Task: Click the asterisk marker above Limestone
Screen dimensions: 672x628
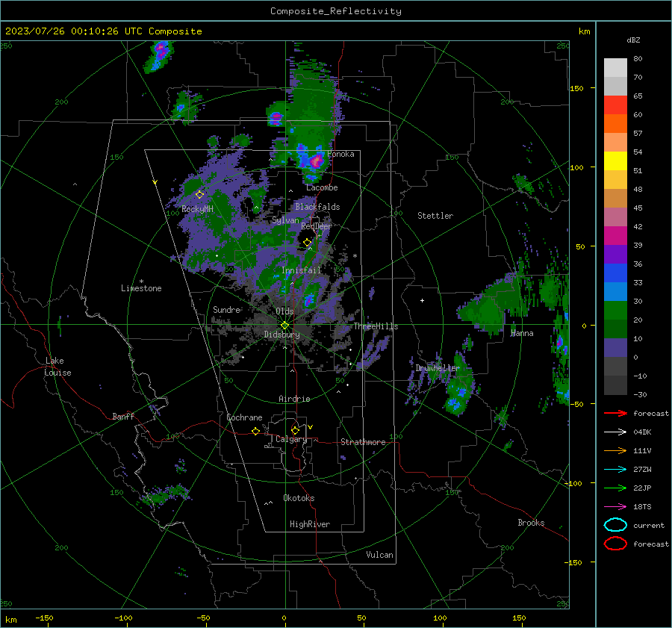Action: [x=141, y=282]
